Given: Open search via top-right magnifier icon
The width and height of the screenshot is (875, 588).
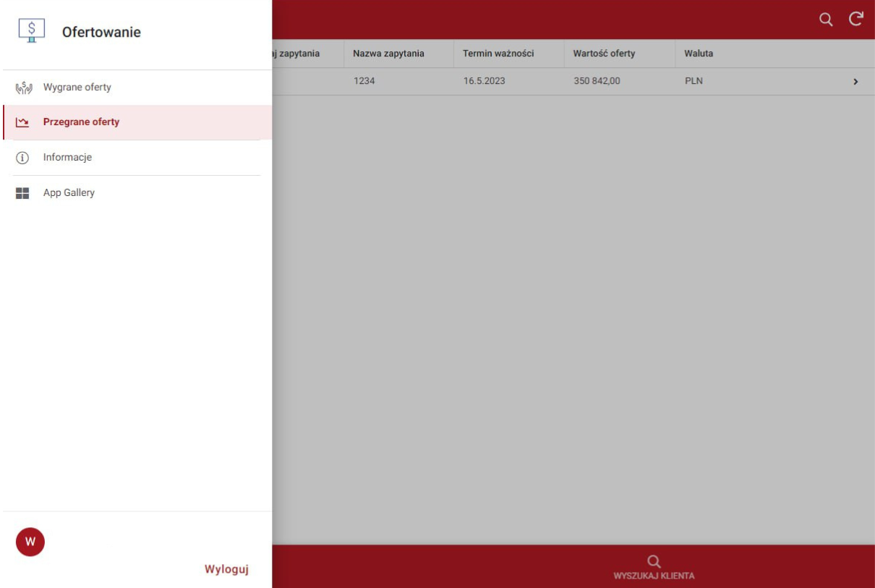Looking at the screenshot, I should coord(825,20).
